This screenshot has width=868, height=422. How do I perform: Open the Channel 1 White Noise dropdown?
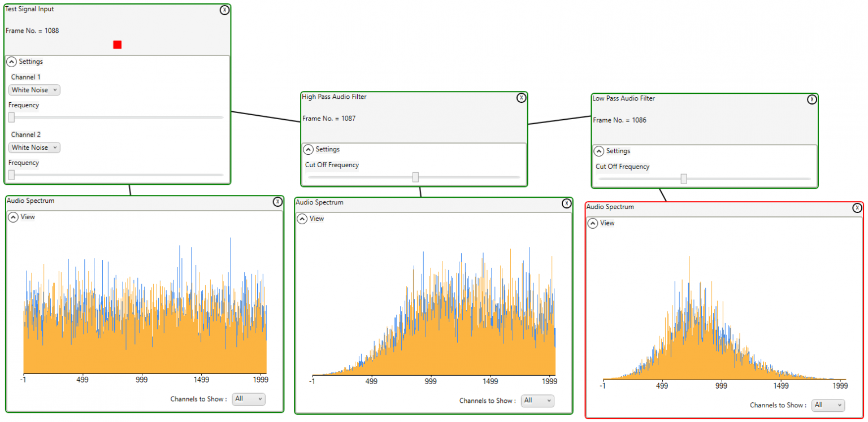[33, 90]
